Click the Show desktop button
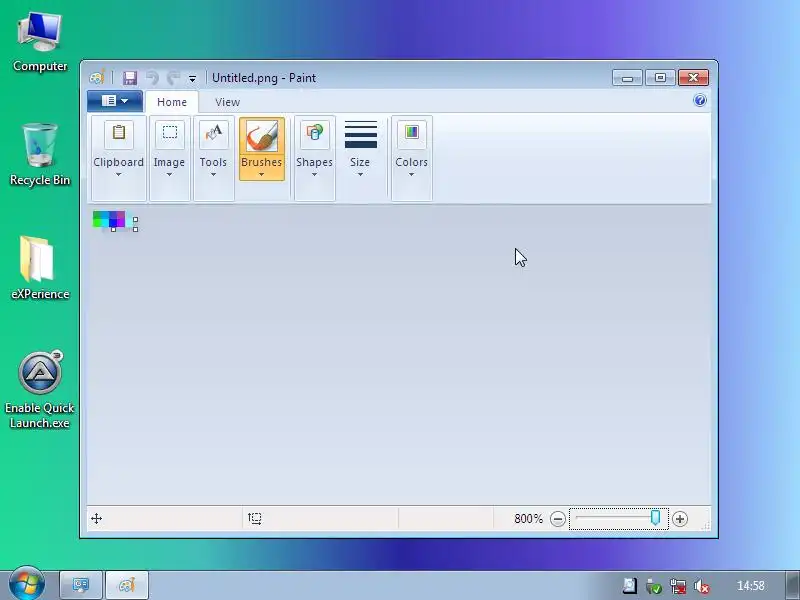The image size is (800, 600). 793,585
